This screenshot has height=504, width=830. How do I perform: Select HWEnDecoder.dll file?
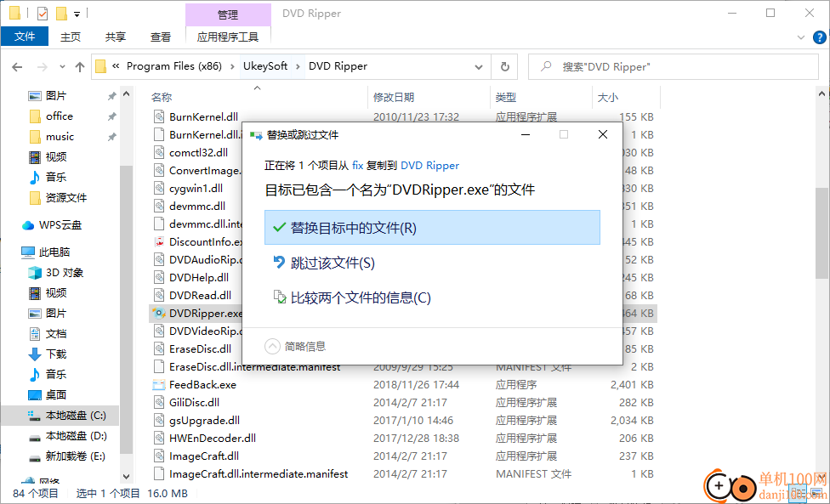click(x=213, y=438)
